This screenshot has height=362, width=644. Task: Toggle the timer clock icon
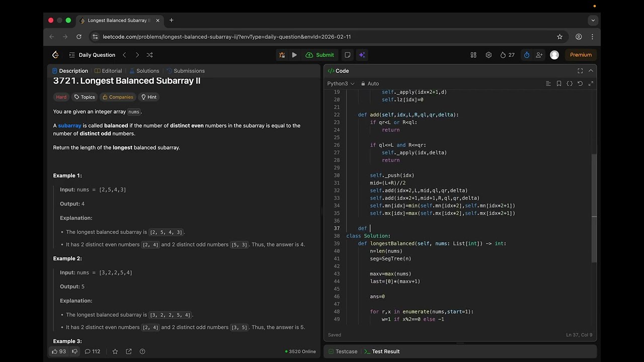coord(527,55)
